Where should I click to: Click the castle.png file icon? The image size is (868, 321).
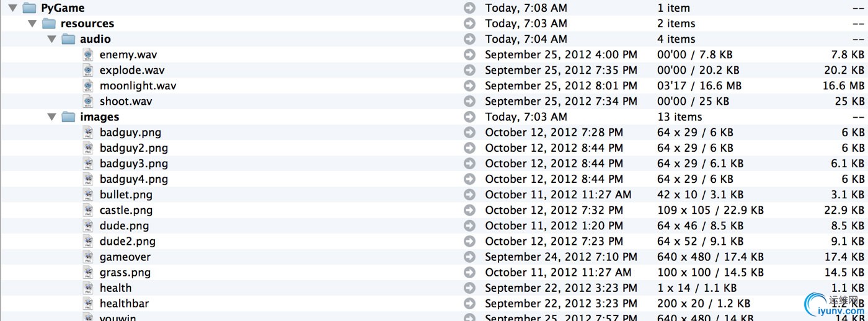click(x=89, y=210)
